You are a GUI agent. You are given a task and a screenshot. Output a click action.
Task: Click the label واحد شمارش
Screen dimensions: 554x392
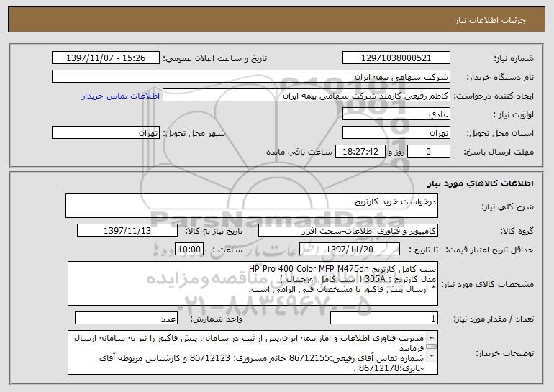pyautogui.click(x=217, y=319)
